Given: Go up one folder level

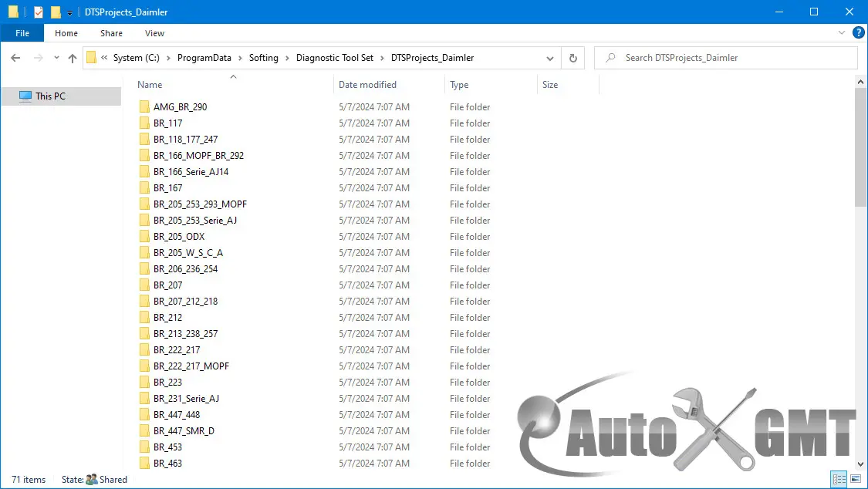Looking at the screenshot, I should click(72, 58).
